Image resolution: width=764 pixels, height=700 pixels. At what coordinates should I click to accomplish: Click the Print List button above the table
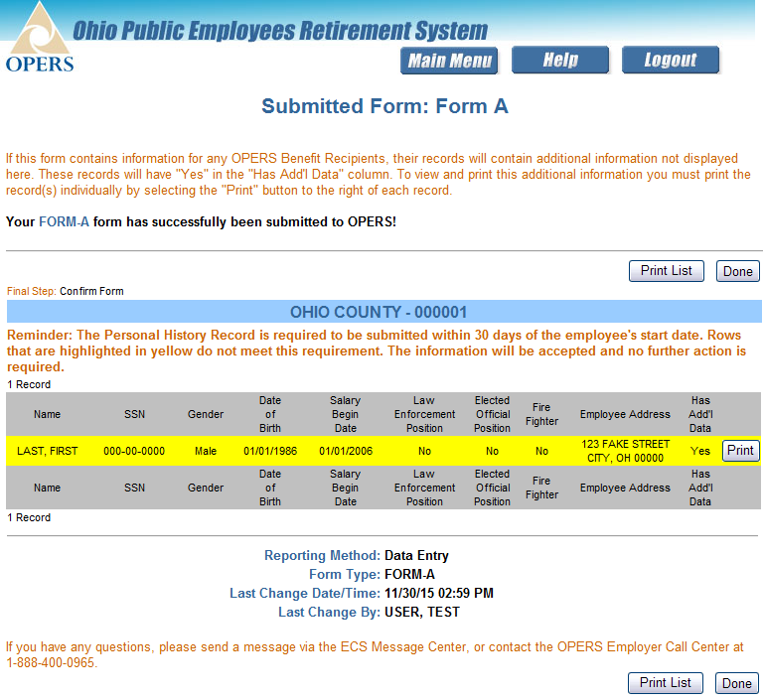point(666,271)
